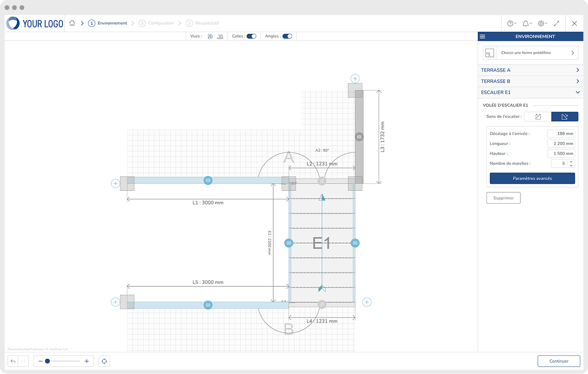Toggle the Cotes switch
This screenshot has width=588, height=374.
251,36
